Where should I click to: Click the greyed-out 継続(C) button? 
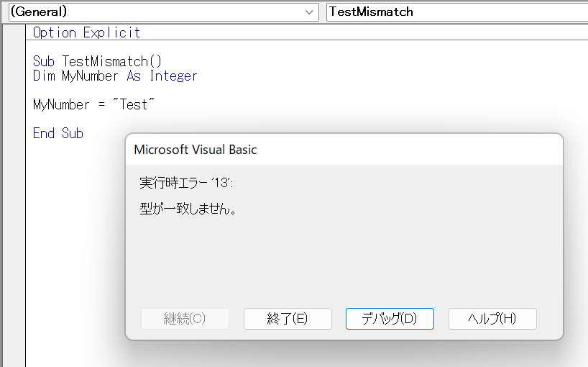[x=185, y=319]
